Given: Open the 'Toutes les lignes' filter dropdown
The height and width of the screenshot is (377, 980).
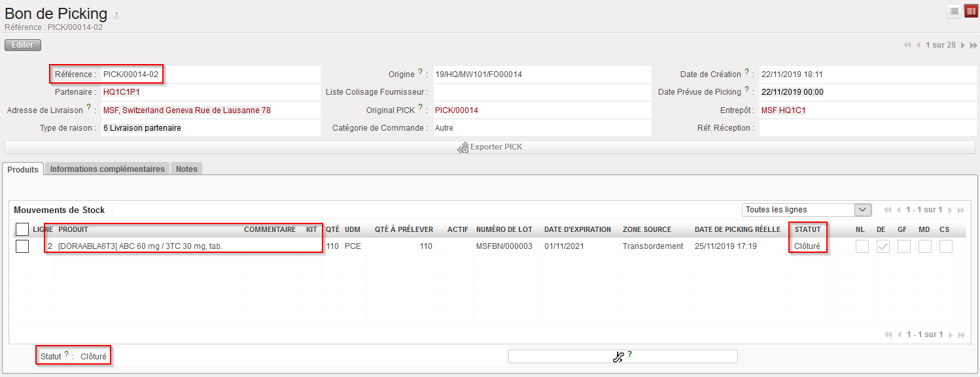Looking at the screenshot, I should click(807, 210).
